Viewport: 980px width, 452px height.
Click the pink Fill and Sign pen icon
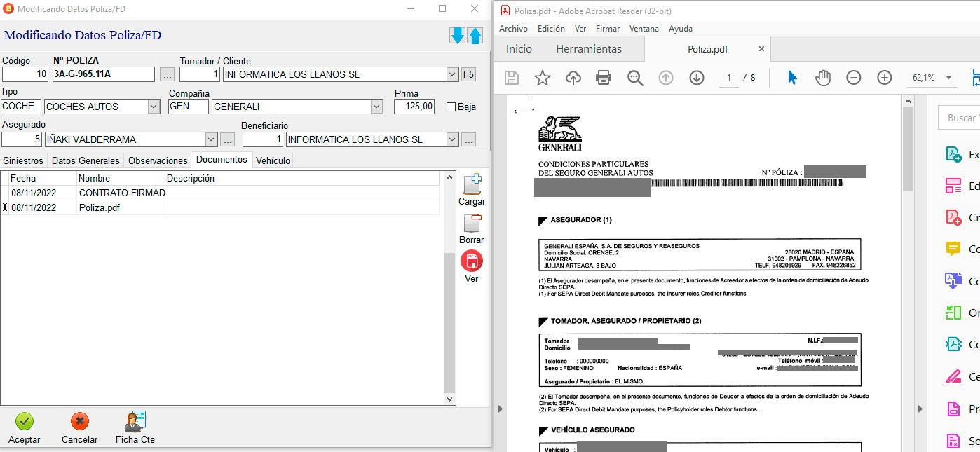tap(953, 376)
